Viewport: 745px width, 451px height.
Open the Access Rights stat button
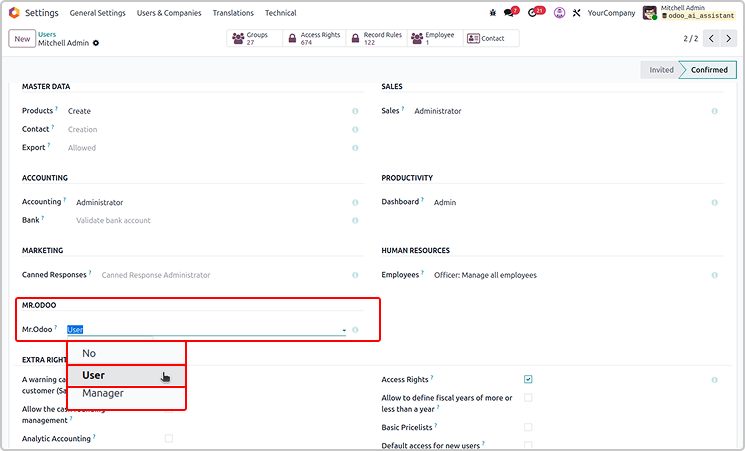[x=315, y=38]
